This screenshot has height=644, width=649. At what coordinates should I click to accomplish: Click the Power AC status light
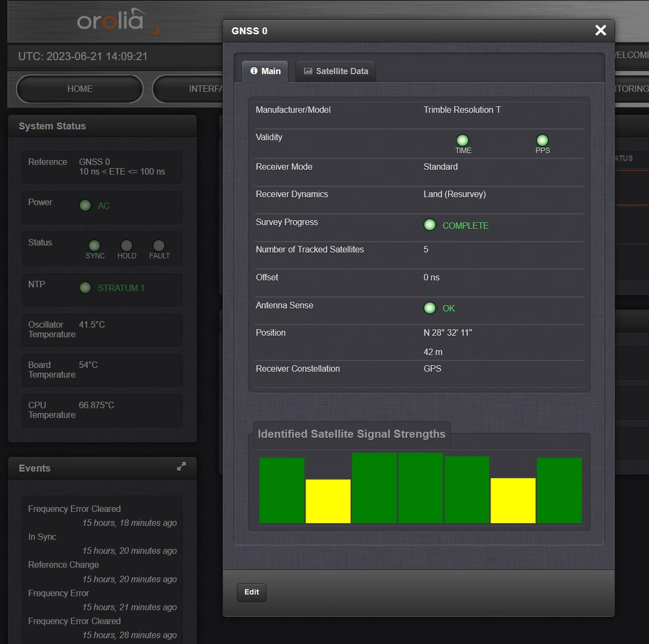click(86, 205)
